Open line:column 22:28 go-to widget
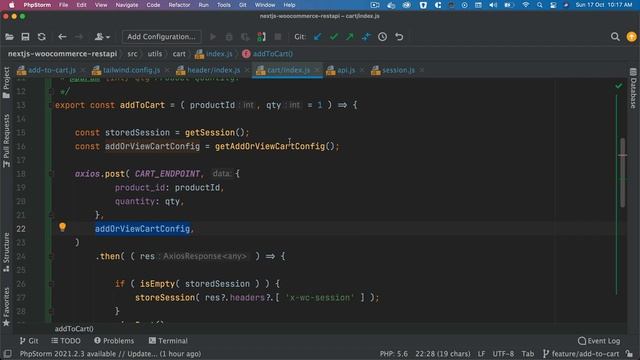640x360 pixels. pos(443,354)
